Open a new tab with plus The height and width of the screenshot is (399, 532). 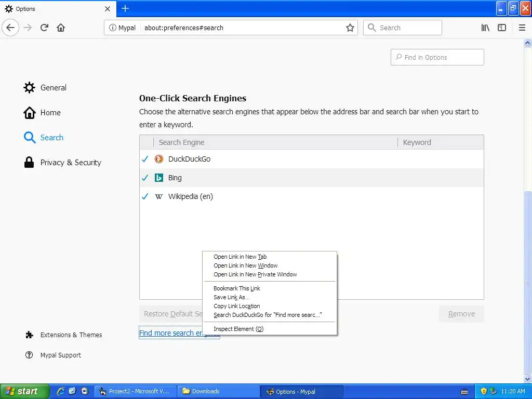(125, 8)
